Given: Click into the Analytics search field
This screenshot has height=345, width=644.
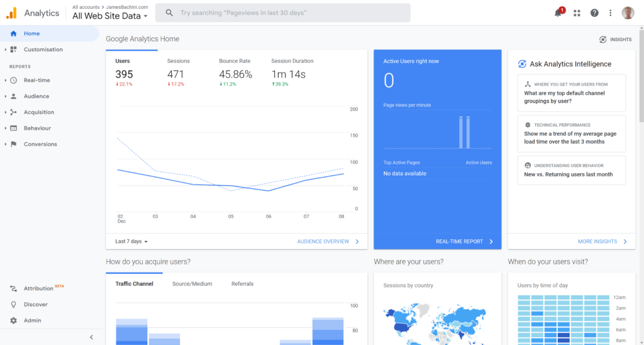Looking at the screenshot, I should (282, 13).
